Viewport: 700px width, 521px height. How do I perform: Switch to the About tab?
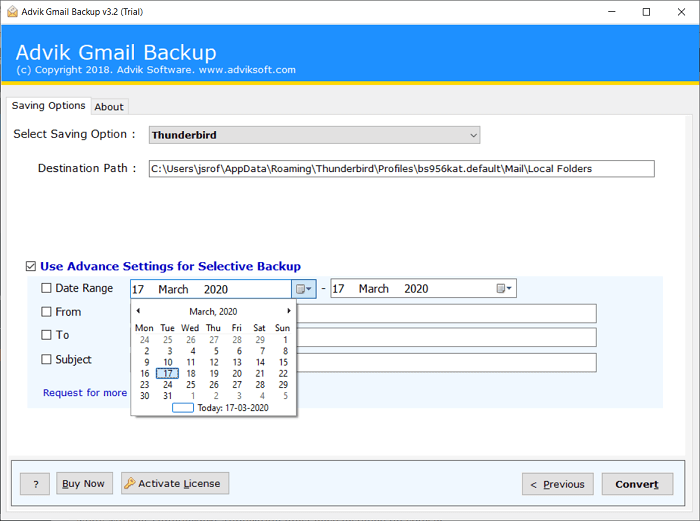pyautogui.click(x=109, y=107)
